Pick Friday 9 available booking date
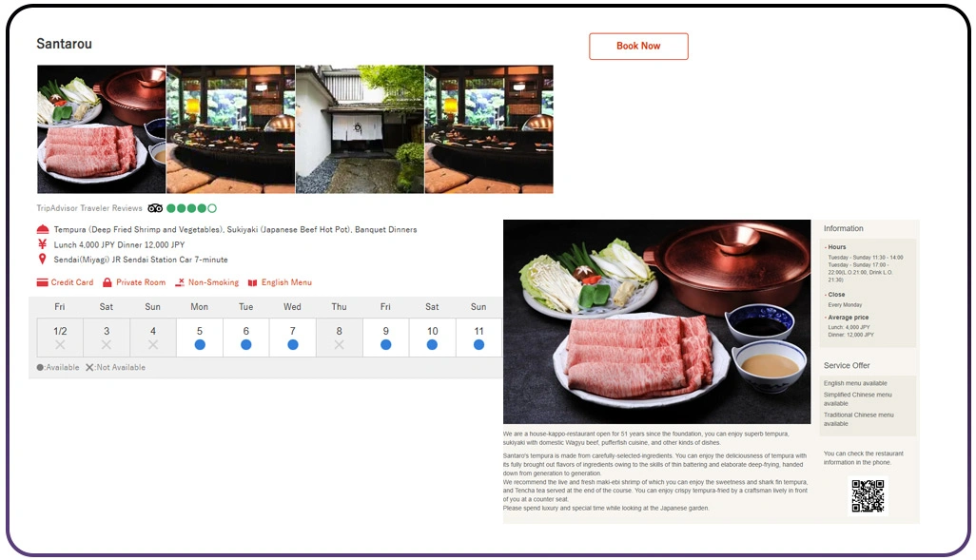Screen dimensions: 976x560 point(385,338)
